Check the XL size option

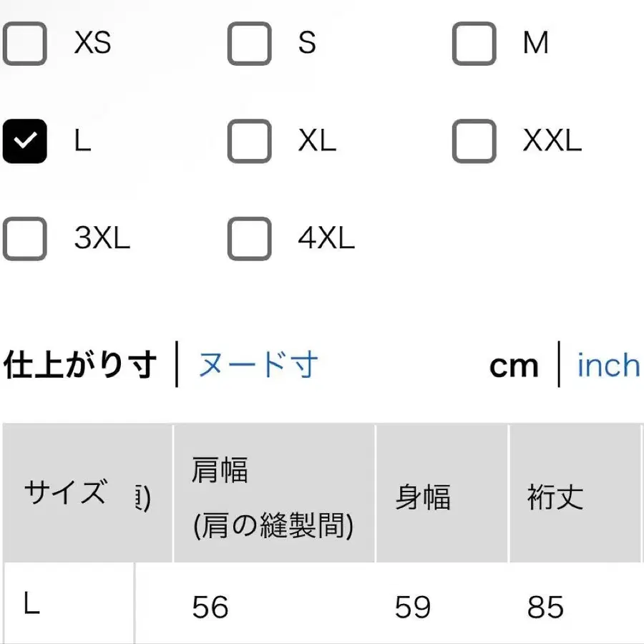249,142
